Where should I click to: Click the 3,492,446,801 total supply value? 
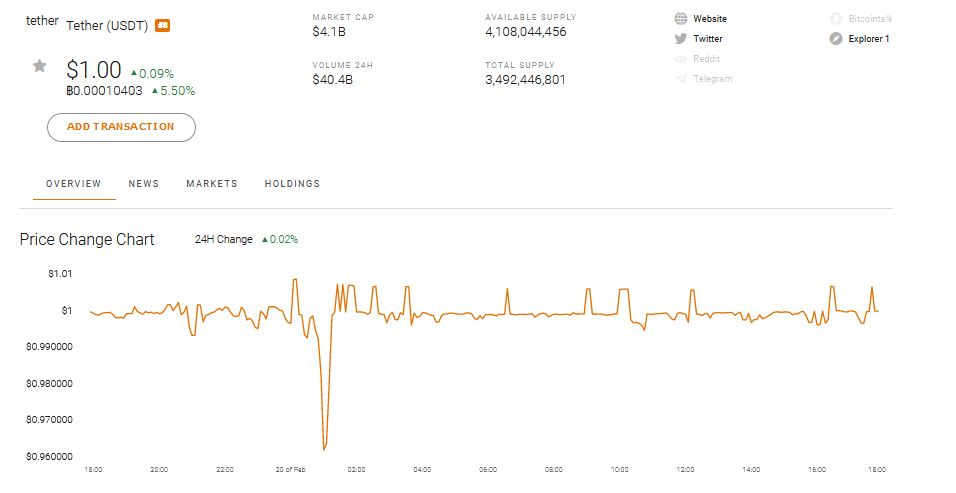(x=525, y=80)
